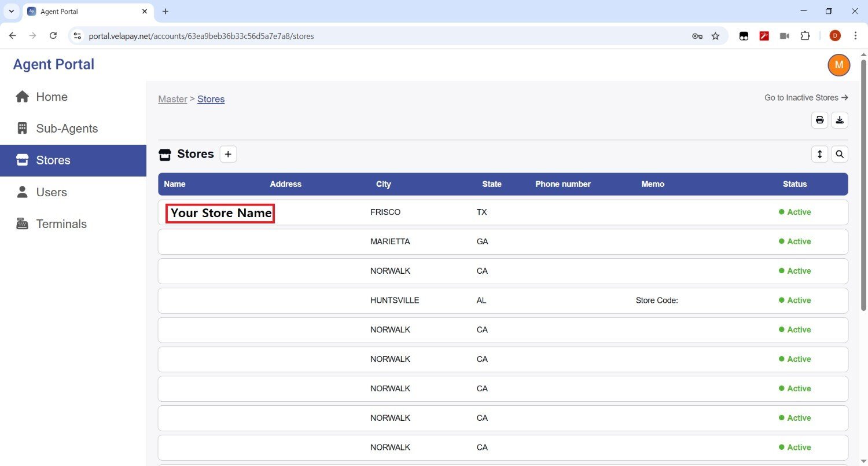Download the stores list
The image size is (868, 466).
840,120
